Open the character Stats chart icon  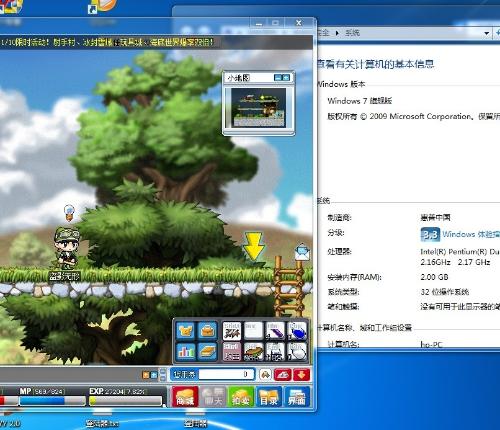185,351
